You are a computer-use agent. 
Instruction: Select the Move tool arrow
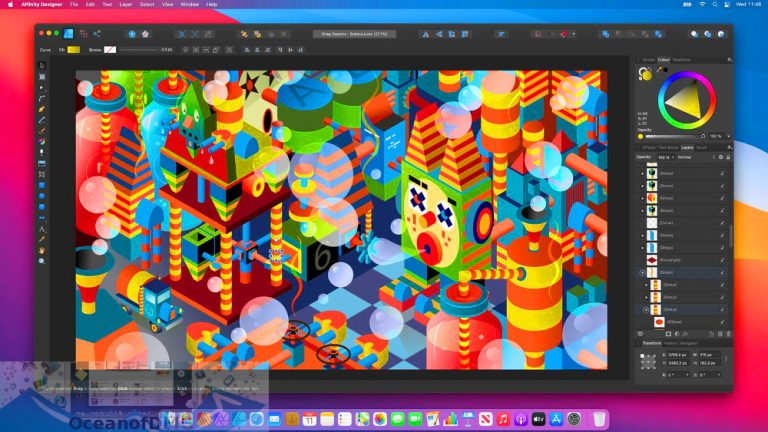42,65
